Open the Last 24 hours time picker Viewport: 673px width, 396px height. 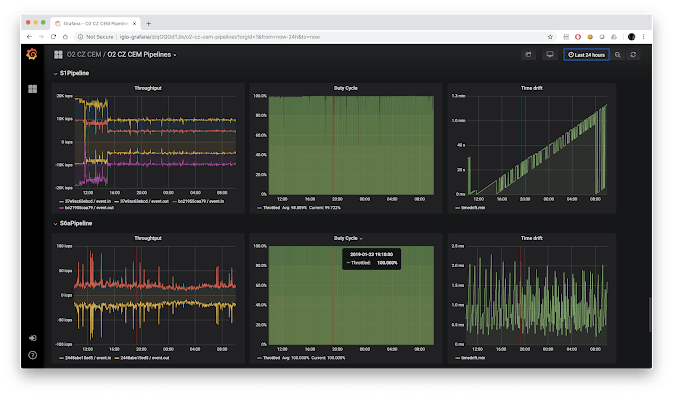(586, 55)
